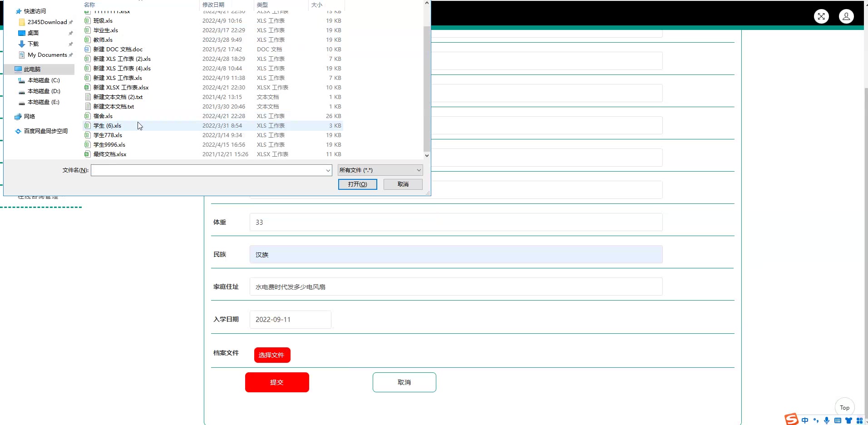Select the 学生 (6).xls file icon
Screen dimensions: 868x425
tap(88, 126)
